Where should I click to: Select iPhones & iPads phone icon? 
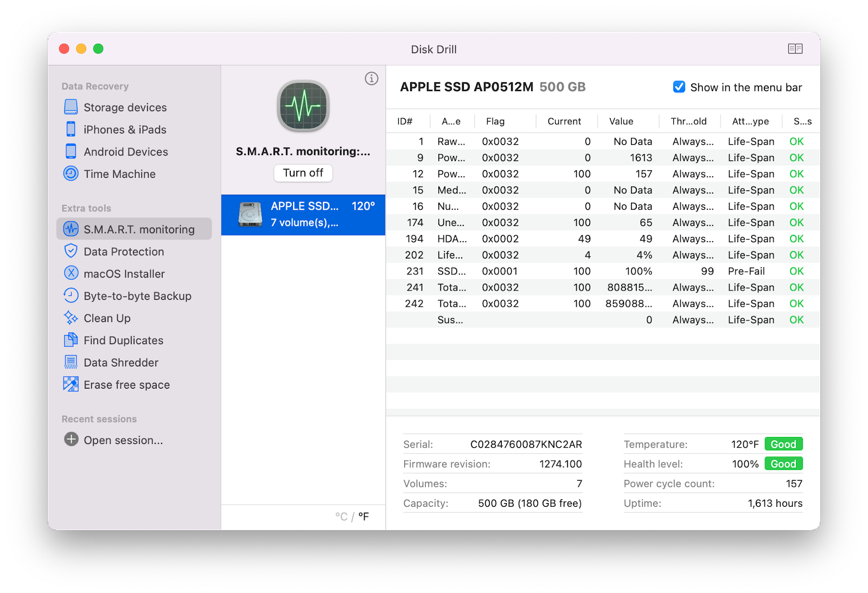(x=71, y=129)
